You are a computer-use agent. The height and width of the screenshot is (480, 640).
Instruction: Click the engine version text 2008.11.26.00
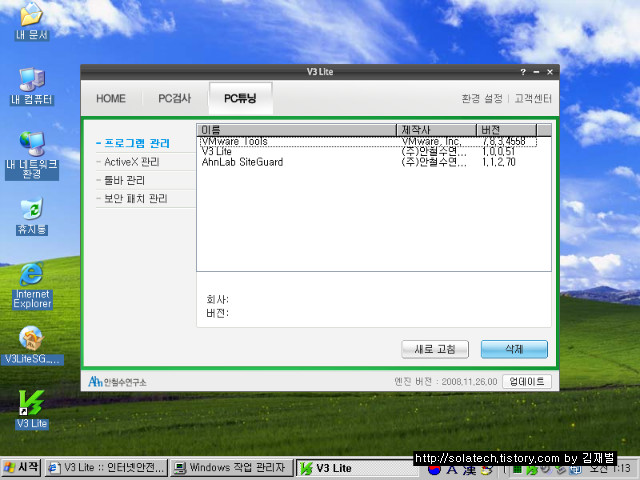coord(469,382)
